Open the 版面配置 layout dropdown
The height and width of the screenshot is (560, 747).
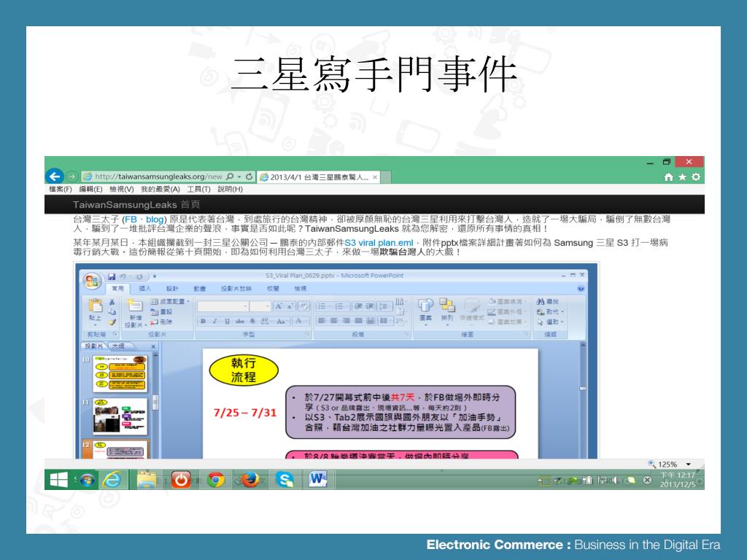(169, 301)
